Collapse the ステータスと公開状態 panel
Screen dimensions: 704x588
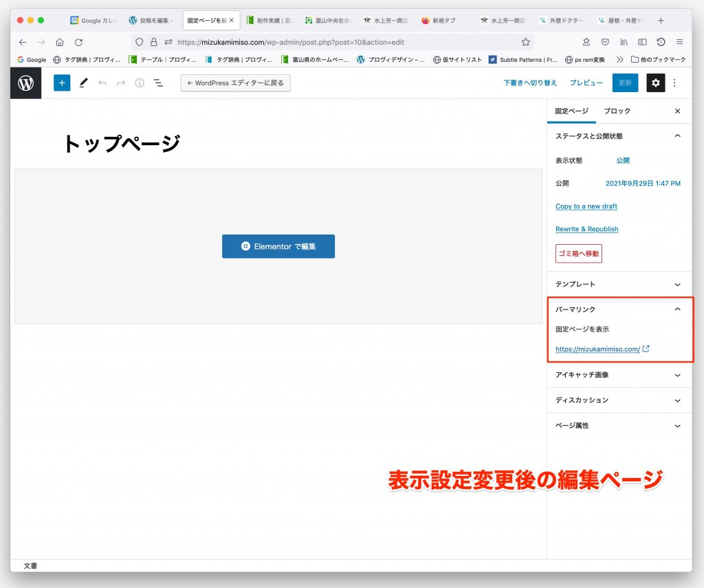point(677,136)
